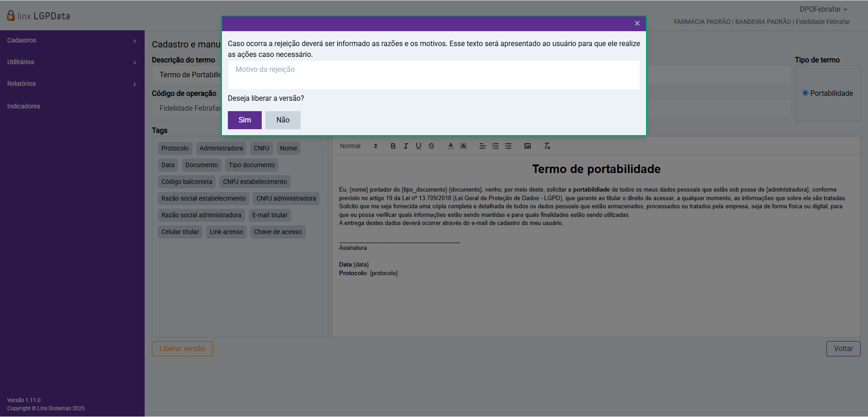Insert the Razão social administradora tag
This screenshot has height=417, width=868.
[201, 215]
